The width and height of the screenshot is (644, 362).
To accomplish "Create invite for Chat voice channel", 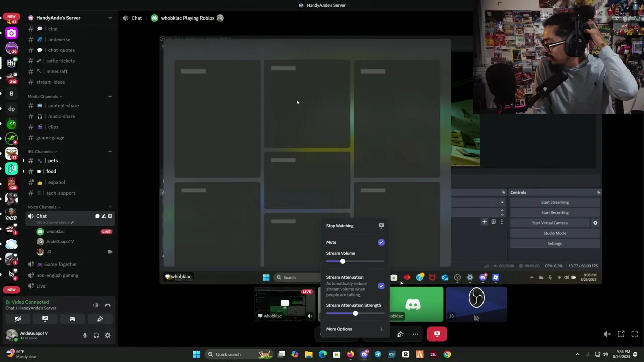I will (104, 216).
